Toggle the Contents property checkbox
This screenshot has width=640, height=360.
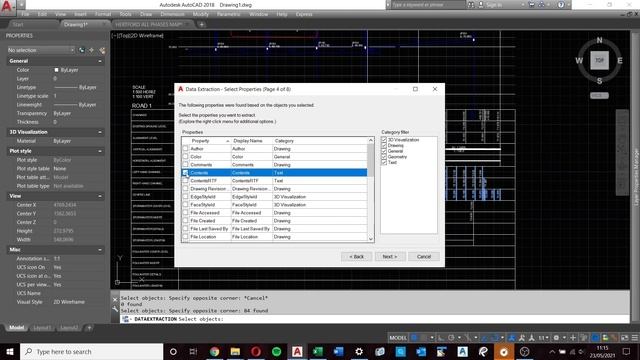[186, 173]
